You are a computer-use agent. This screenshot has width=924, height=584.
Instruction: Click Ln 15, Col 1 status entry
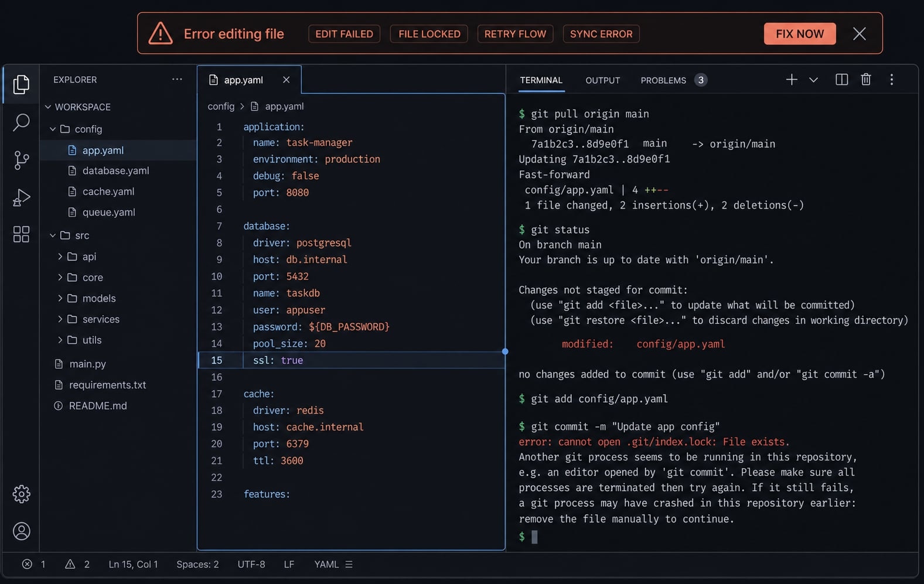click(133, 564)
